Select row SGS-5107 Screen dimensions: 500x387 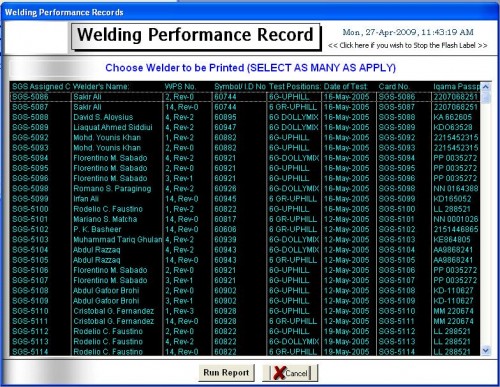tap(245, 280)
